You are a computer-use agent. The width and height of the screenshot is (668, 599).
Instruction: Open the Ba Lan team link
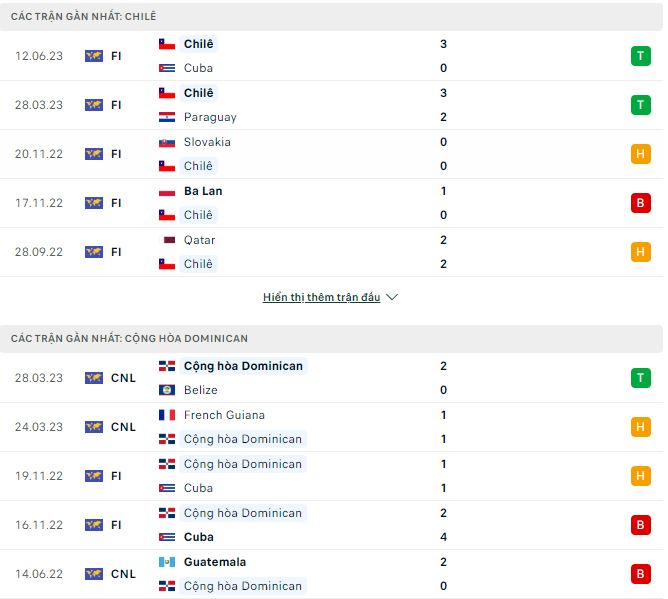(x=203, y=191)
